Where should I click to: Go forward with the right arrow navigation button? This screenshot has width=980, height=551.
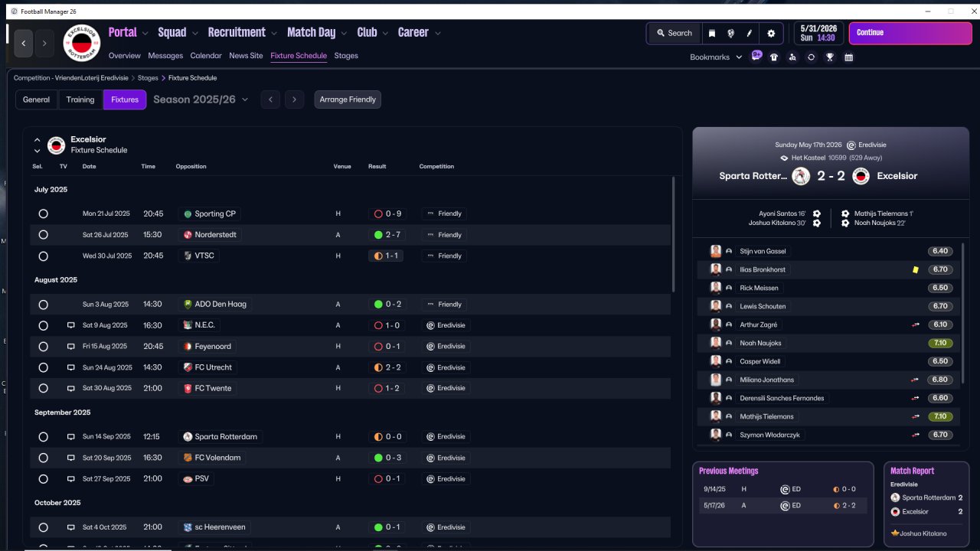point(44,44)
